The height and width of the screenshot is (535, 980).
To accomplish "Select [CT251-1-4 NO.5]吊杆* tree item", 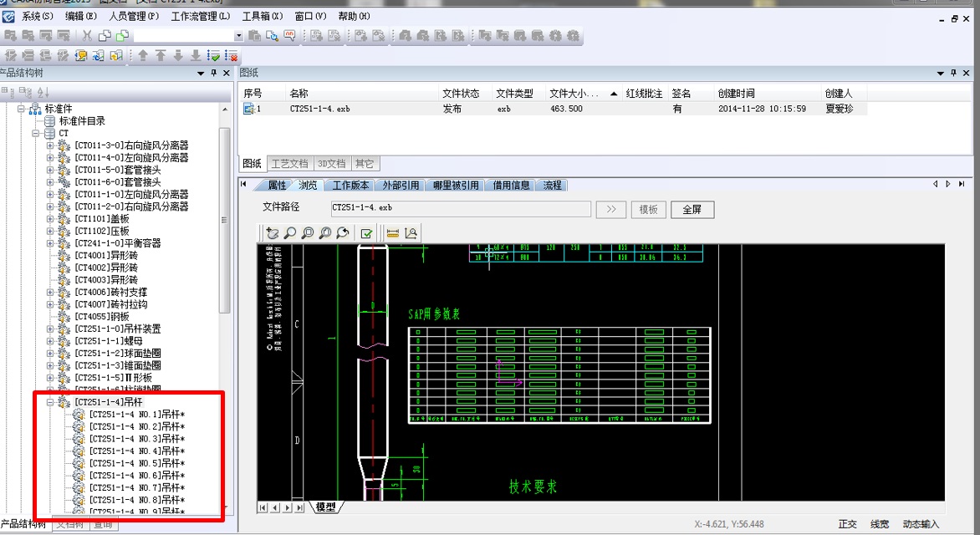I will point(137,463).
